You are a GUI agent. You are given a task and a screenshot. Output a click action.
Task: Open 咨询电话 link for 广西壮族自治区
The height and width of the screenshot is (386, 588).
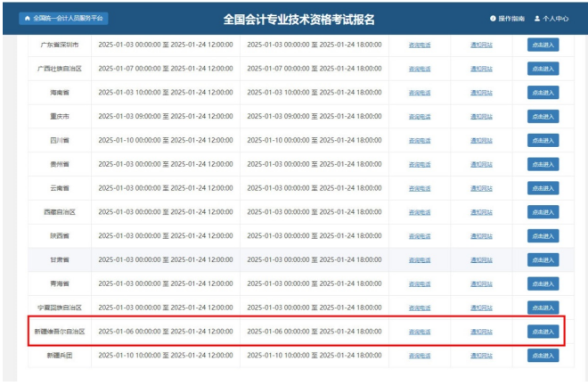tap(419, 69)
